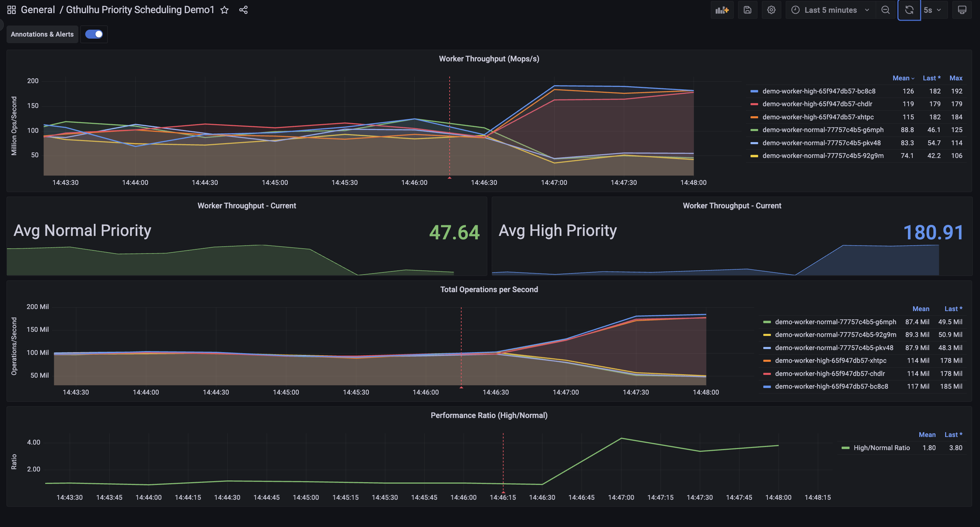Click the refresh dashboard icon
The height and width of the screenshot is (527, 980).
[909, 10]
